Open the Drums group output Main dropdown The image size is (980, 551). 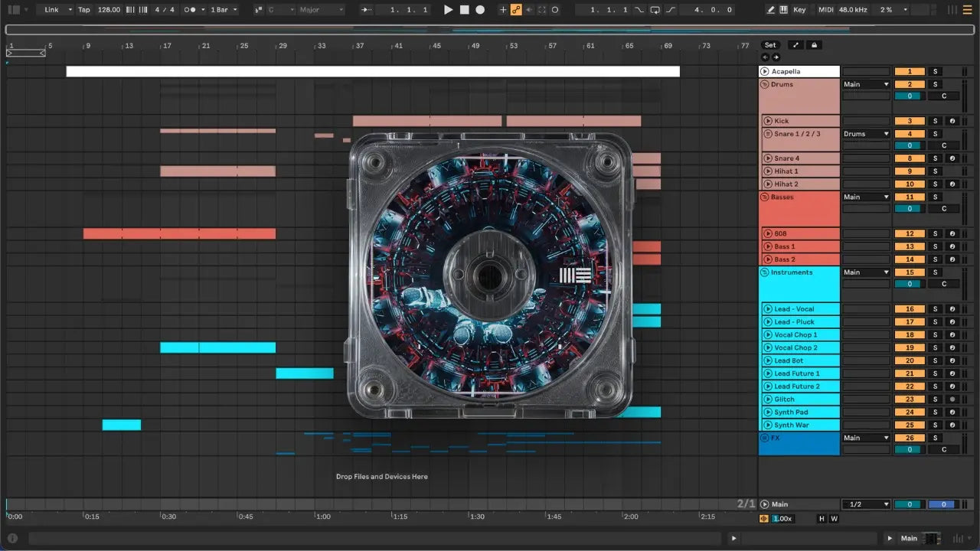coord(866,84)
